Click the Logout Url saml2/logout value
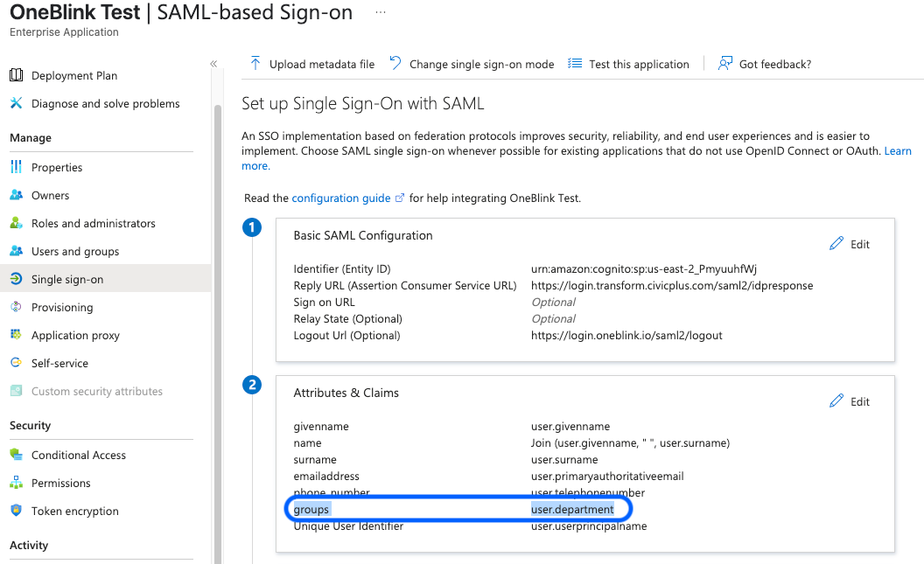 (626, 336)
